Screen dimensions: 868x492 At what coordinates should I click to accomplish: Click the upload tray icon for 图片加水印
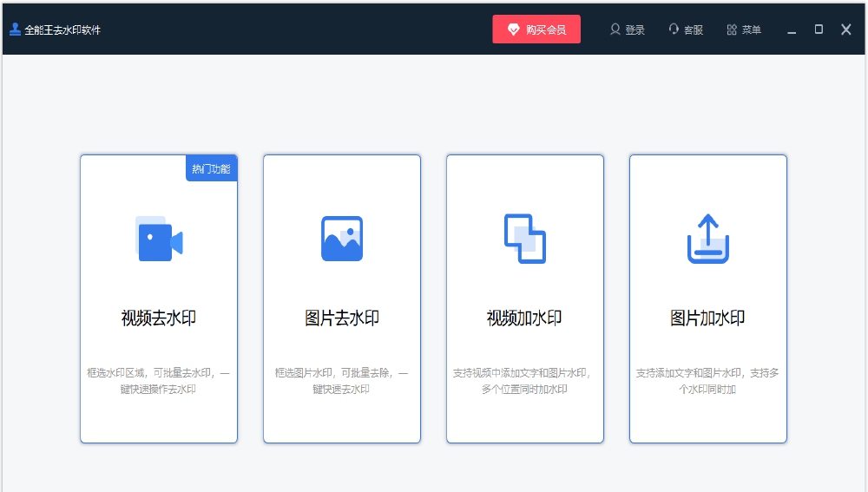tap(708, 239)
